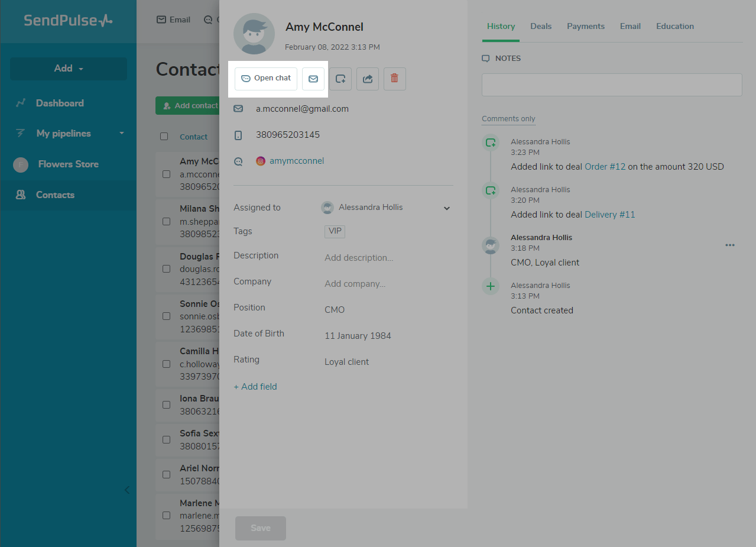Open the three-dots menu on the CMO comment

[x=730, y=245]
